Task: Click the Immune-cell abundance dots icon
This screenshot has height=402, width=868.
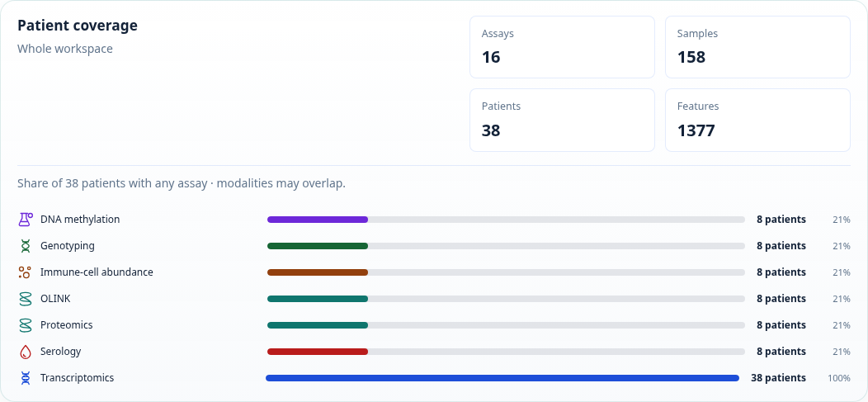Action: tap(25, 272)
